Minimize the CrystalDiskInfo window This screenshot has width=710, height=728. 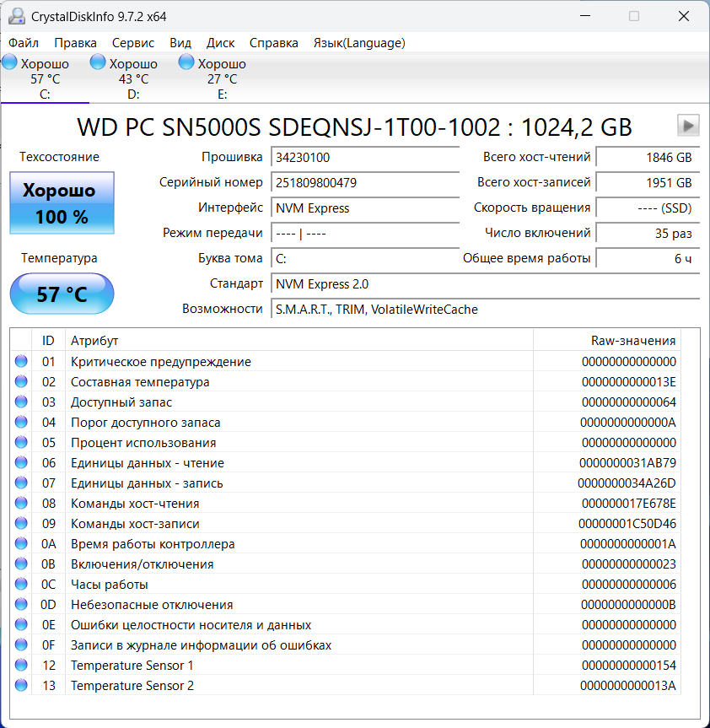pyautogui.click(x=585, y=16)
